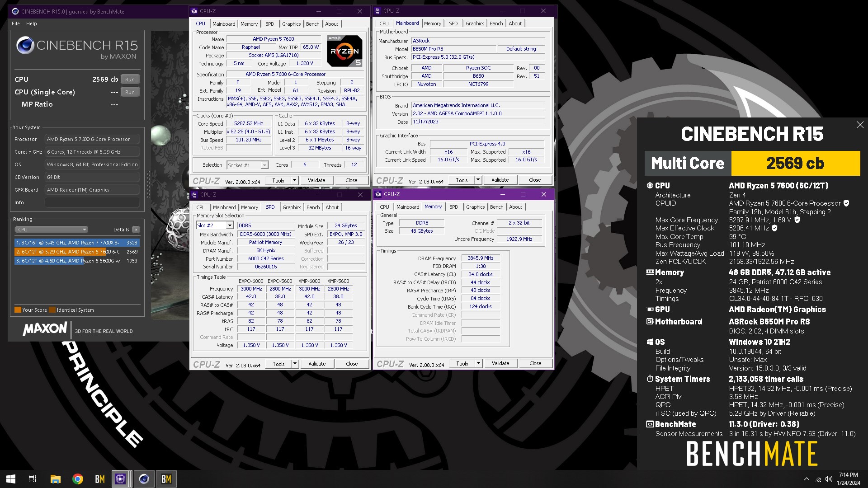Open Bench tab in CPU-Z CPU window
Screen dimensions: 868x488
tap(312, 24)
